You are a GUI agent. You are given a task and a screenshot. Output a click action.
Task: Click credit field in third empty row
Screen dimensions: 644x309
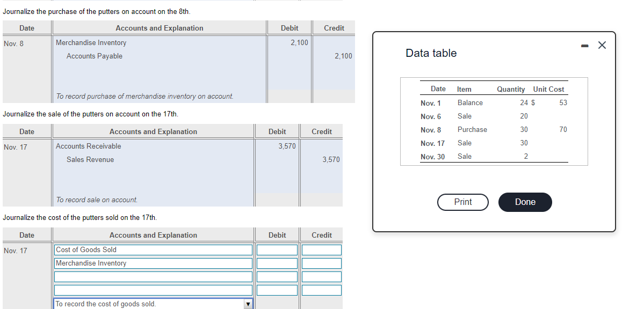[x=322, y=277]
